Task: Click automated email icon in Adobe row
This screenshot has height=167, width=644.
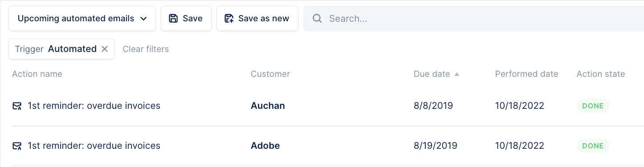Action: coord(17,146)
